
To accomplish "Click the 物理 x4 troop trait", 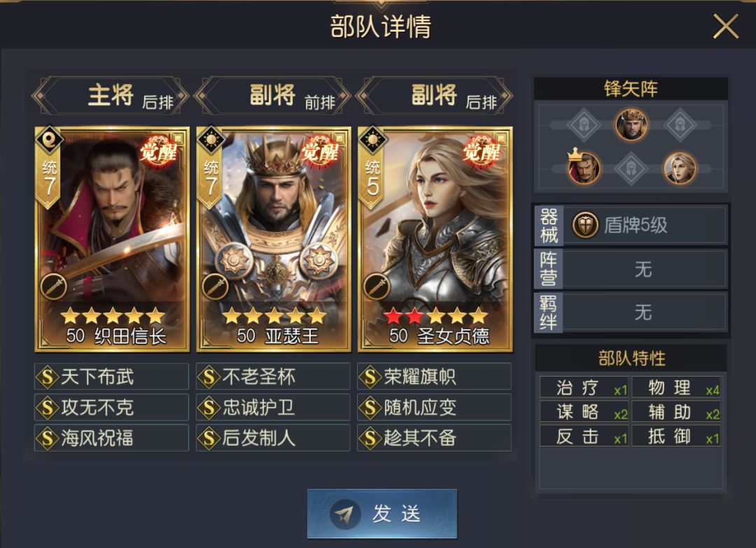I will click(x=676, y=387).
